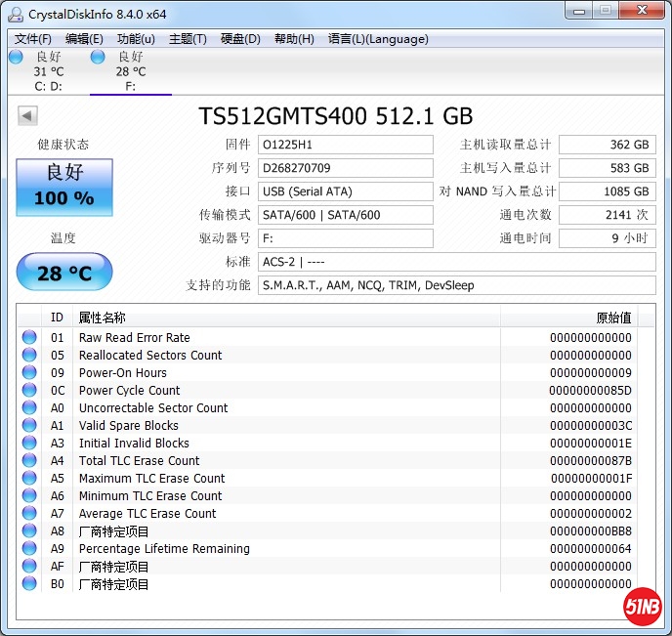Open the 文件(F) menu

pos(33,39)
